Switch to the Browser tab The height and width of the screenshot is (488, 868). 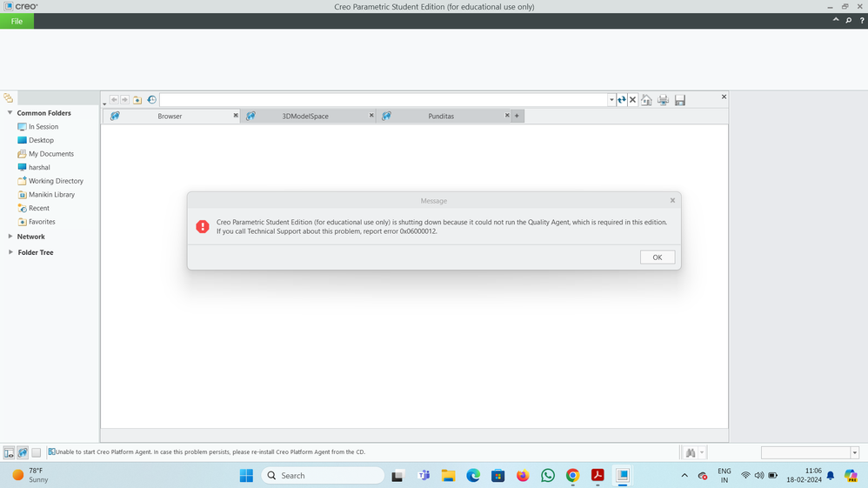click(170, 116)
